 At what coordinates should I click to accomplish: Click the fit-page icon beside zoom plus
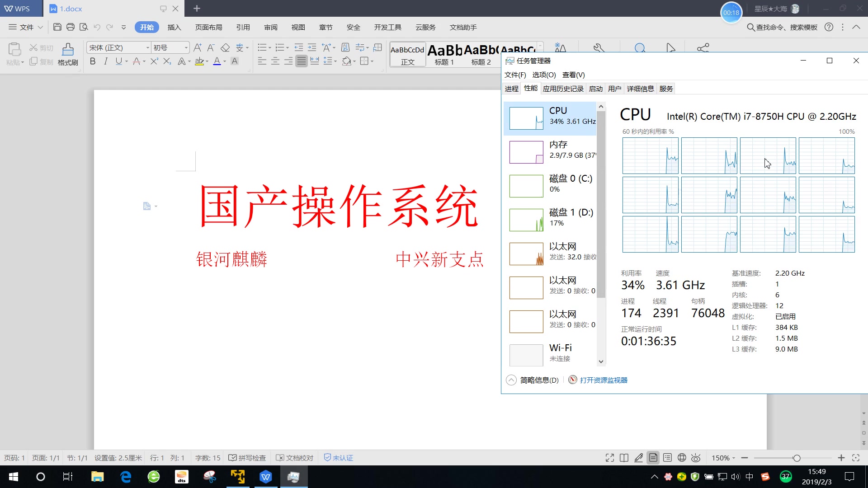pos(856,458)
